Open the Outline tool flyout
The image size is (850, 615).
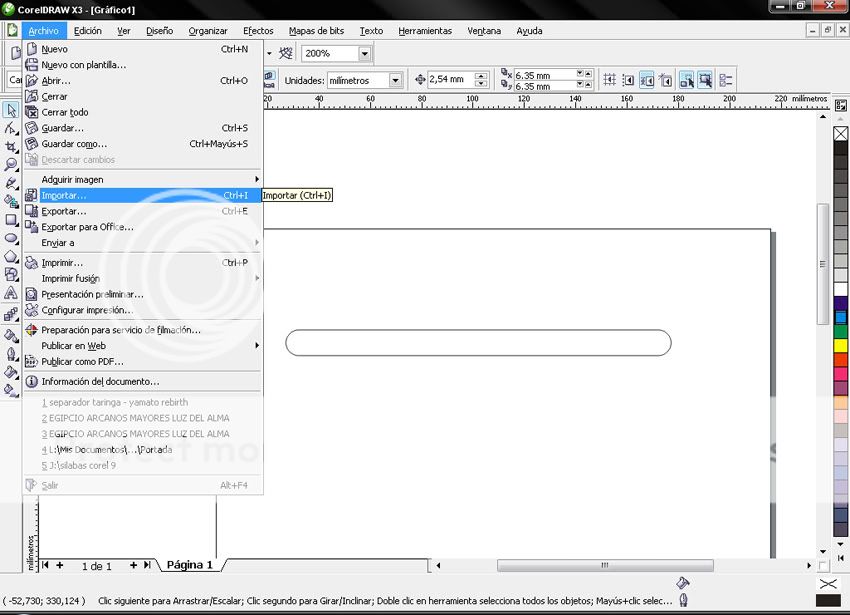tap(11, 354)
